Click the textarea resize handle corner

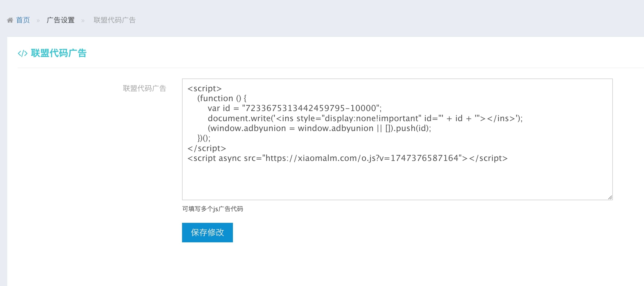(x=610, y=197)
